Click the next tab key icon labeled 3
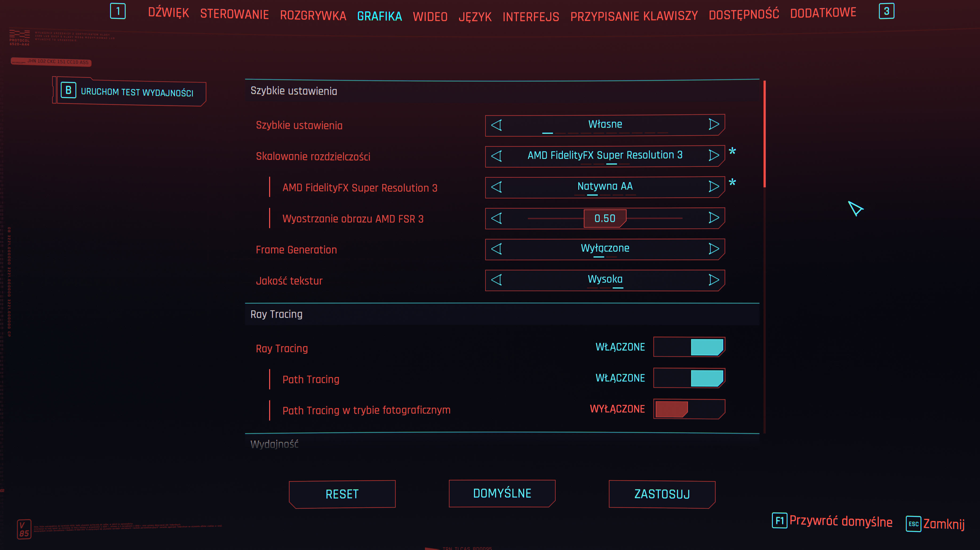The image size is (980, 550). [886, 11]
